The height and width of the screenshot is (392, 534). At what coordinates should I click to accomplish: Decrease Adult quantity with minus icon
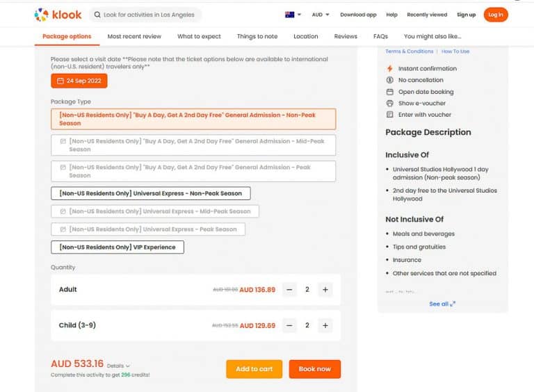click(x=290, y=289)
